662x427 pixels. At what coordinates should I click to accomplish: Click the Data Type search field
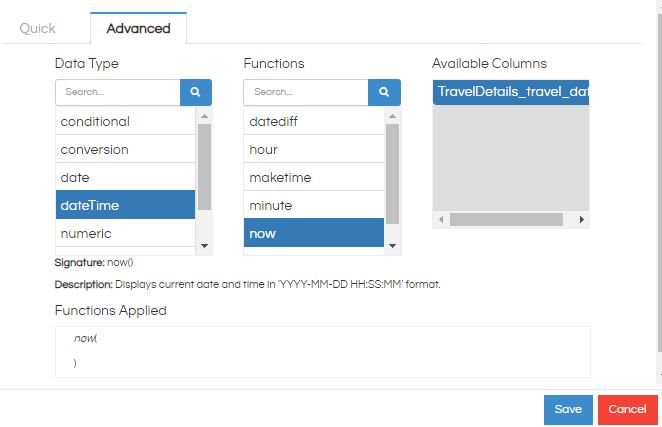[x=118, y=92]
